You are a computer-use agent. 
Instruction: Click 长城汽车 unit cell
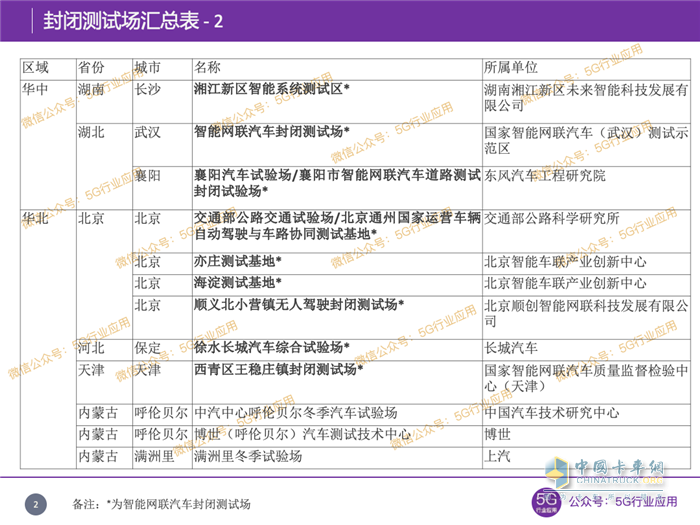587,350
